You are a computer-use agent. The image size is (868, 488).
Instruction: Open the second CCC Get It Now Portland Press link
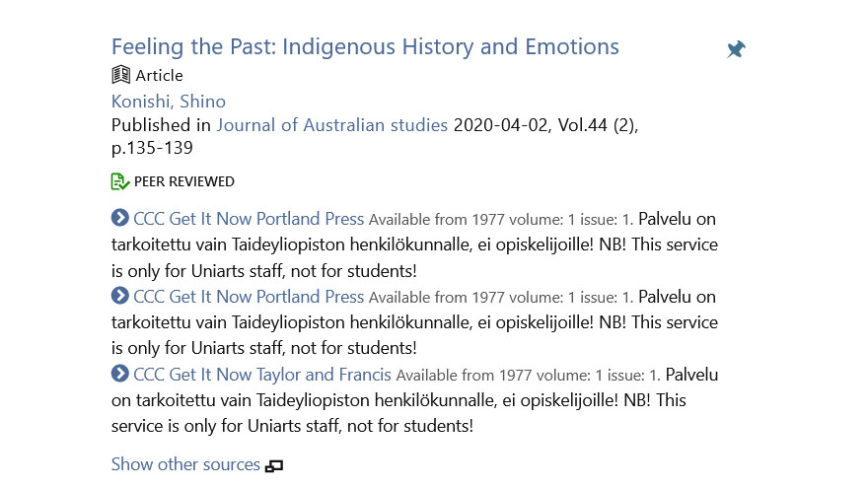[x=249, y=296]
